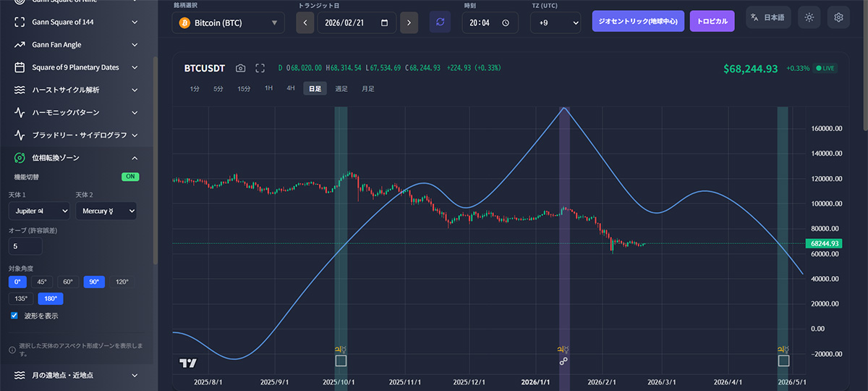Click the トロピカル button

(712, 21)
